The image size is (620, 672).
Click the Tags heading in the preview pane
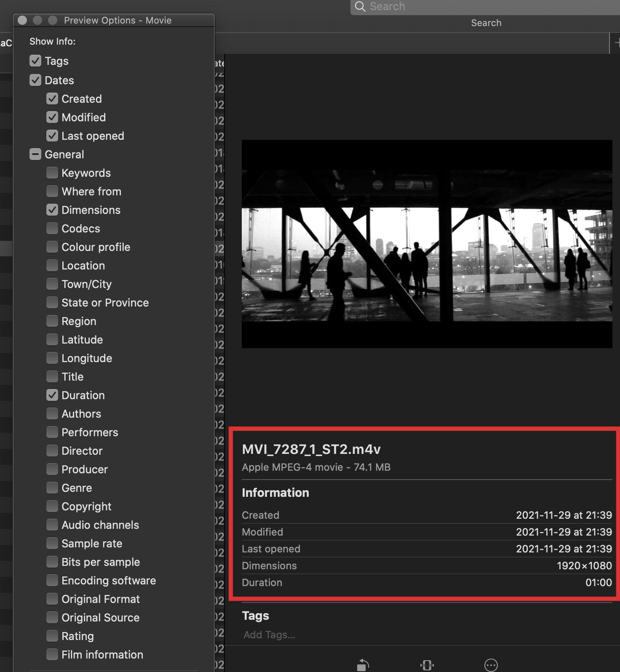pyautogui.click(x=256, y=616)
